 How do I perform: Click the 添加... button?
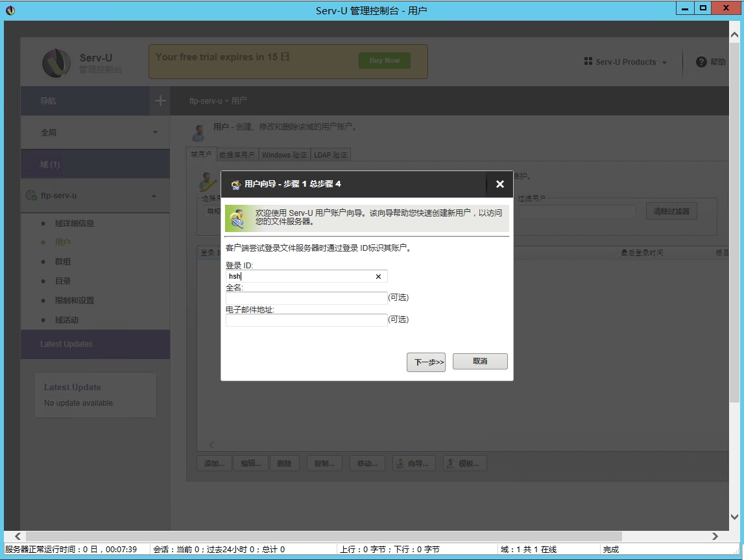[x=214, y=463]
